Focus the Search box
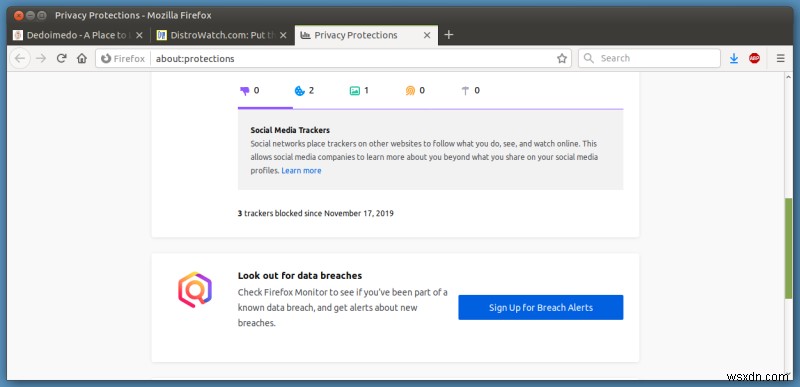Screen dimensions: 800x387 pos(649,59)
